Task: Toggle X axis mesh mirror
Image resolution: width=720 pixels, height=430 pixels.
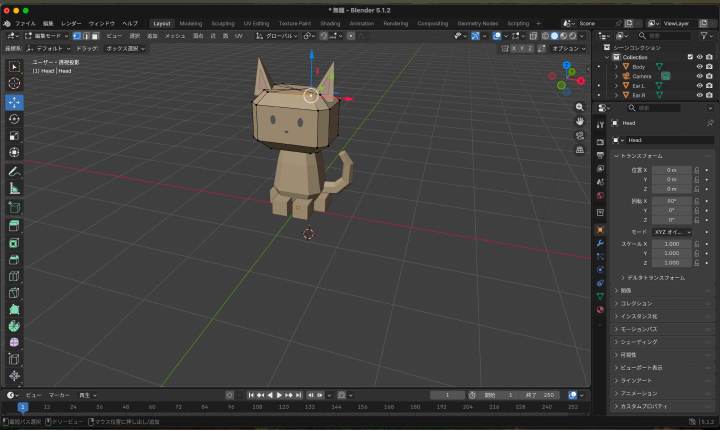Action: pyautogui.click(x=514, y=48)
